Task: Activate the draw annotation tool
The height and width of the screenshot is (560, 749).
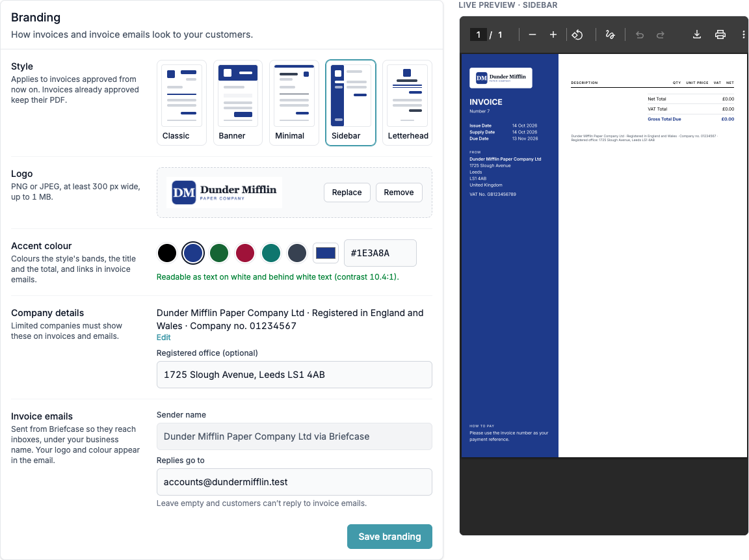Action: (610, 35)
